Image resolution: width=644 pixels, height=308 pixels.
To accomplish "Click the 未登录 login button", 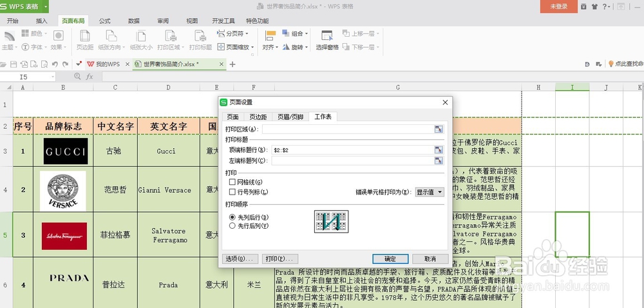I will [x=558, y=6].
